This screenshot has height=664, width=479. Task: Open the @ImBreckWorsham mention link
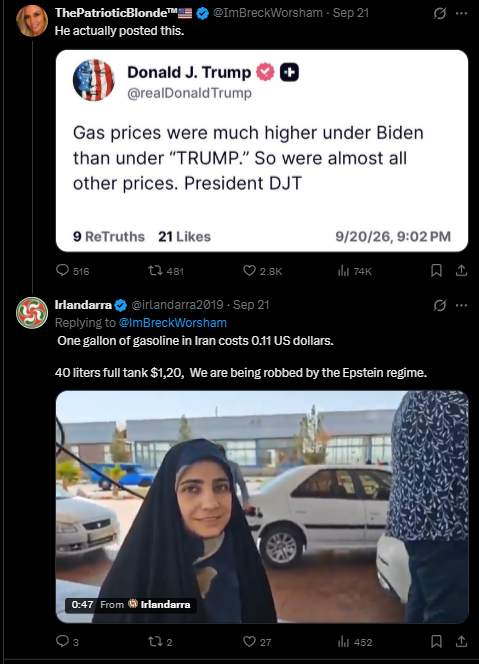pyautogui.click(x=173, y=323)
